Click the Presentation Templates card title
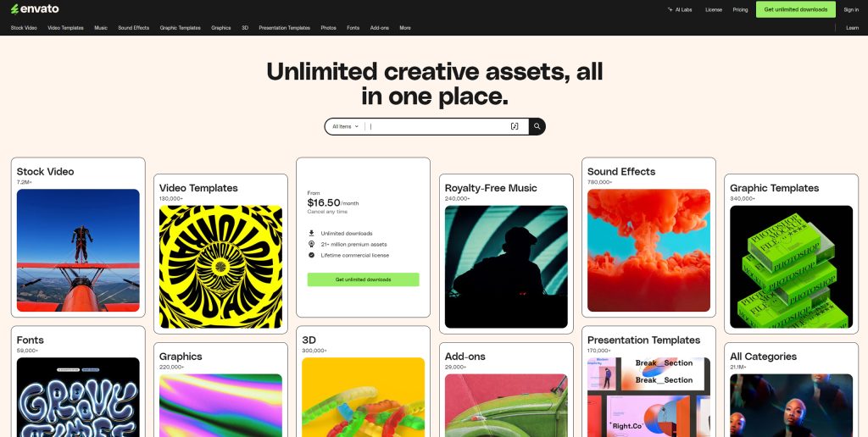 pyautogui.click(x=644, y=340)
